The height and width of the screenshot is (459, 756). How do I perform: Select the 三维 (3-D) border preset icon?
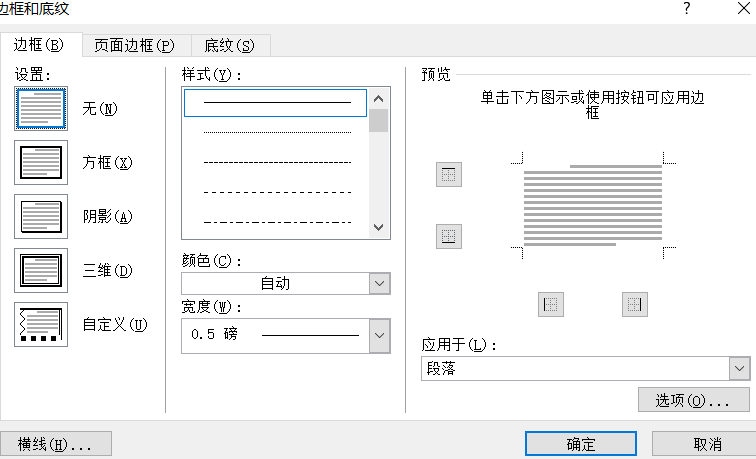(x=41, y=270)
